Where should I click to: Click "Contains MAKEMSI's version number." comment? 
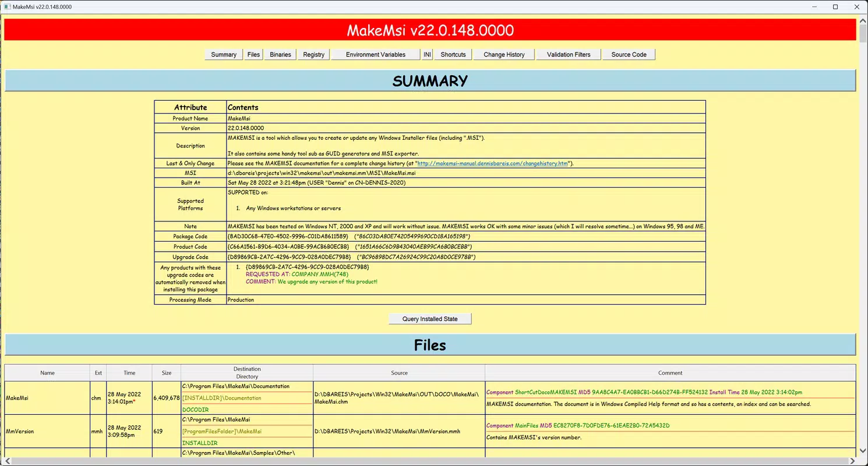(x=534, y=437)
